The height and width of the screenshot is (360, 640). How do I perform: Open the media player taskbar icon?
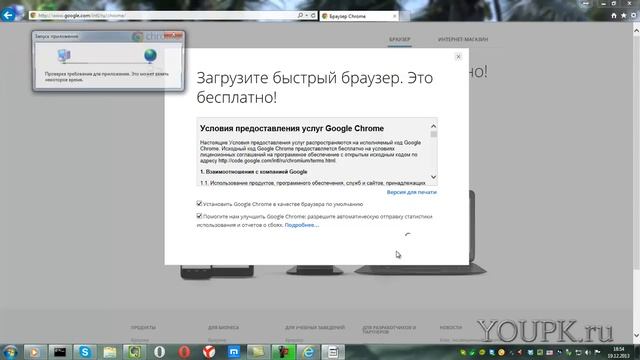(35, 352)
